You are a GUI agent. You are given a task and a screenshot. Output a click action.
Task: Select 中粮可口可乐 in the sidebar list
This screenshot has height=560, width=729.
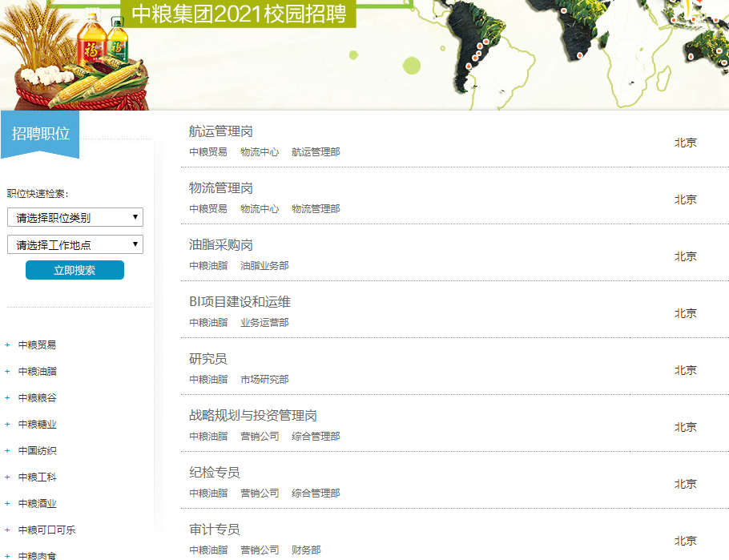[x=47, y=530]
